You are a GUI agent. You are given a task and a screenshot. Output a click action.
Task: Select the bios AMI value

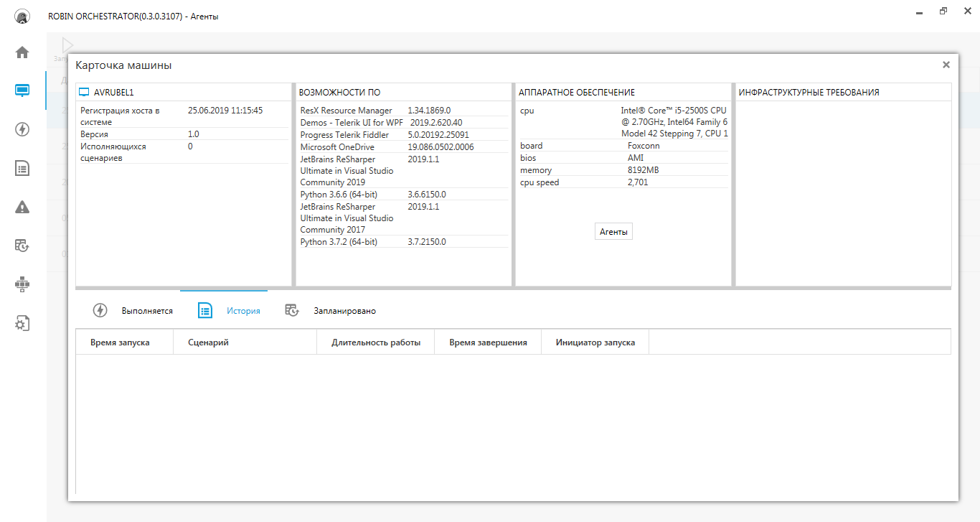(x=636, y=158)
